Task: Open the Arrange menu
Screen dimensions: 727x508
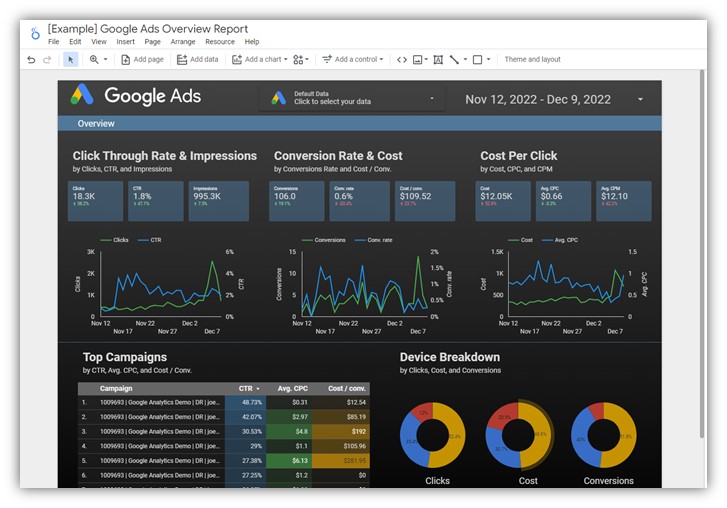Action: [183, 42]
